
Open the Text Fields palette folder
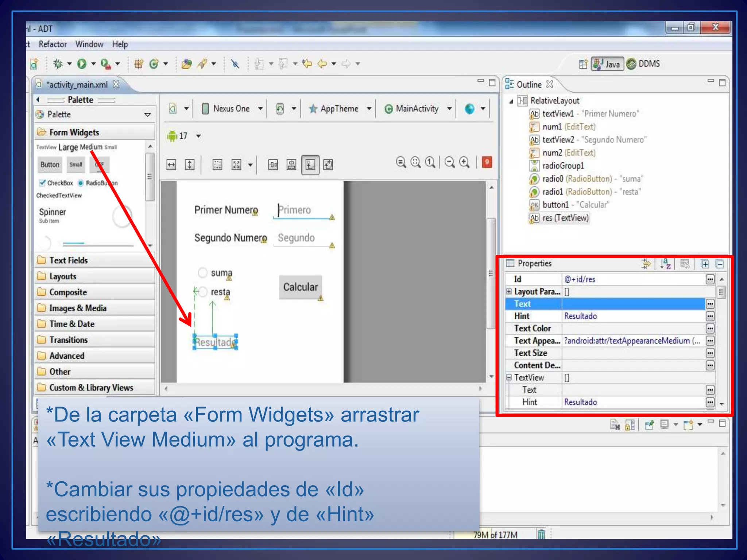(95, 260)
